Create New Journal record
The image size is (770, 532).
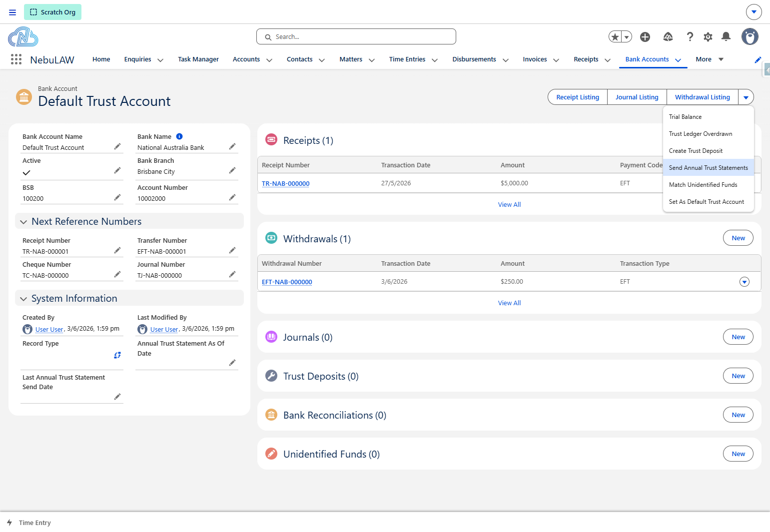pos(738,337)
